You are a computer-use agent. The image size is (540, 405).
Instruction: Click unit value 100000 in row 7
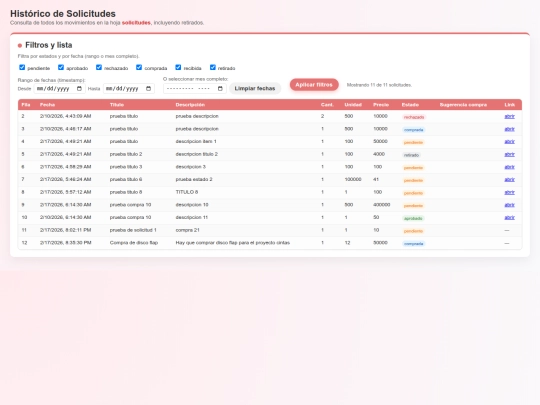point(353,179)
